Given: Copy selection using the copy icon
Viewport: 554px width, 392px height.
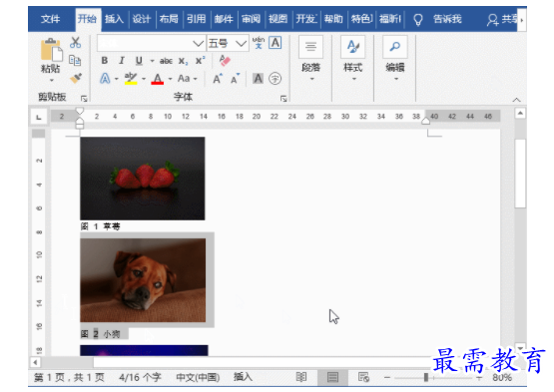Looking at the screenshot, I should click(x=75, y=61).
